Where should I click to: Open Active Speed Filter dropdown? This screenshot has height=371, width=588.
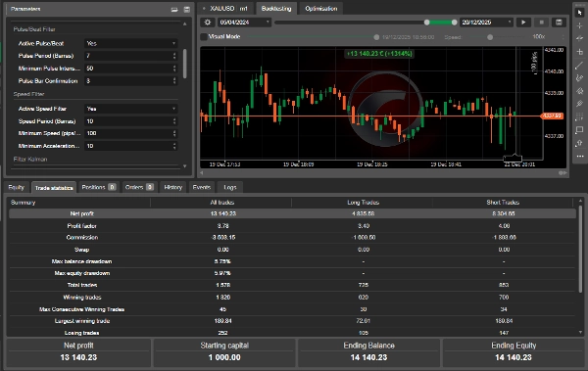(x=131, y=109)
